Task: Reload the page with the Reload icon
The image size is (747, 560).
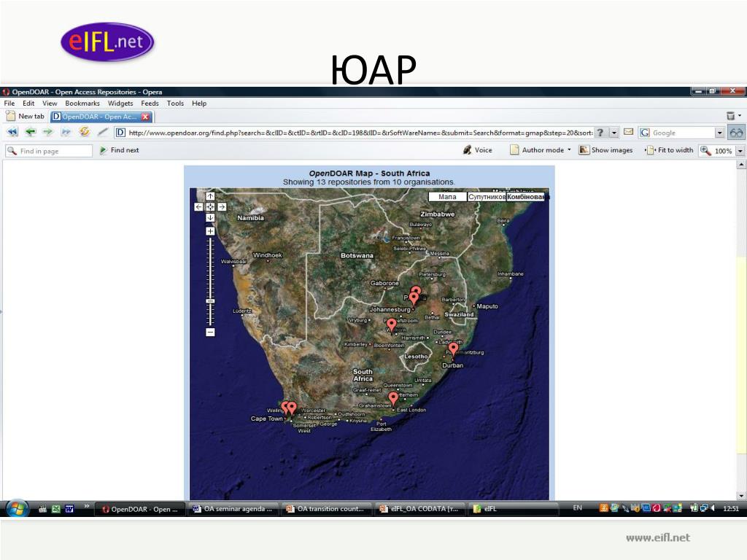Action: (85, 132)
